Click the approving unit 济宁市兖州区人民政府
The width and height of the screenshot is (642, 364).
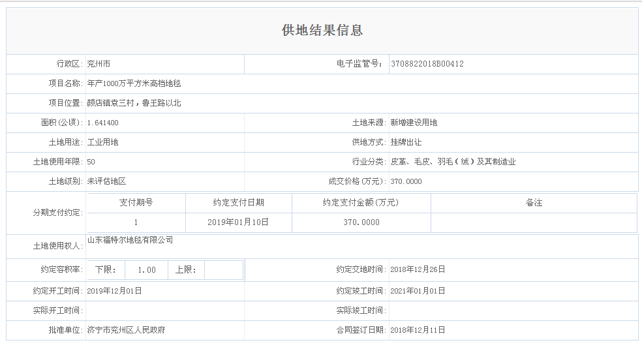coord(126,330)
